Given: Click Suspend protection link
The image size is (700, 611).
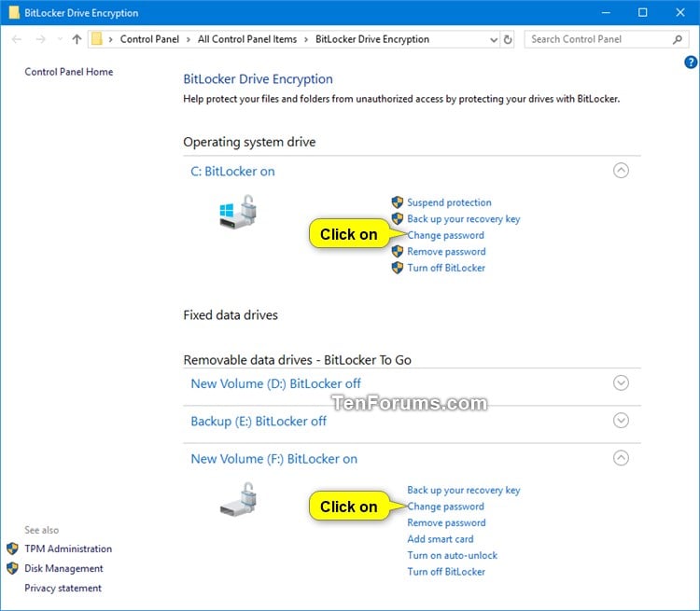Looking at the screenshot, I should pyautogui.click(x=449, y=202).
